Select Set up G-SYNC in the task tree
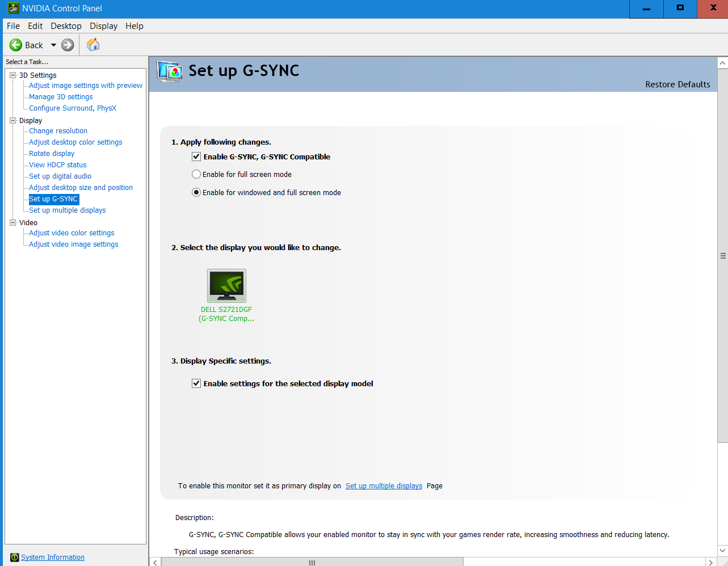728x566 pixels. pyautogui.click(x=53, y=199)
